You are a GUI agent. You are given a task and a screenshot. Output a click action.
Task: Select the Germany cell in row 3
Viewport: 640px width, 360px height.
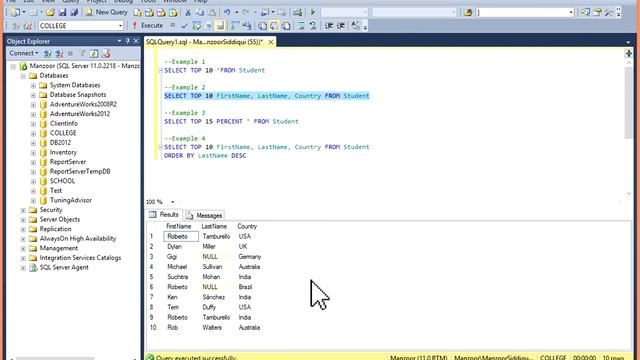tap(249, 257)
